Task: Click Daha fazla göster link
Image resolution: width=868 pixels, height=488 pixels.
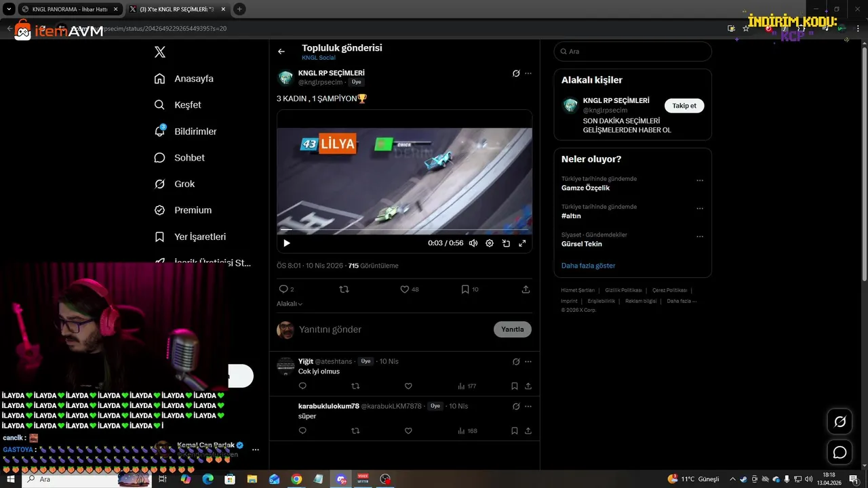Action: (588, 266)
